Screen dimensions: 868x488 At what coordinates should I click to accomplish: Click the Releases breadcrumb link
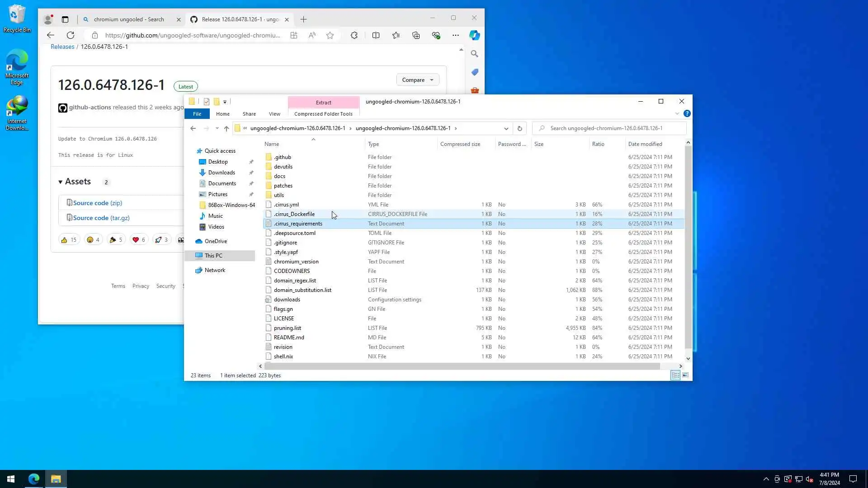[x=62, y=47]
